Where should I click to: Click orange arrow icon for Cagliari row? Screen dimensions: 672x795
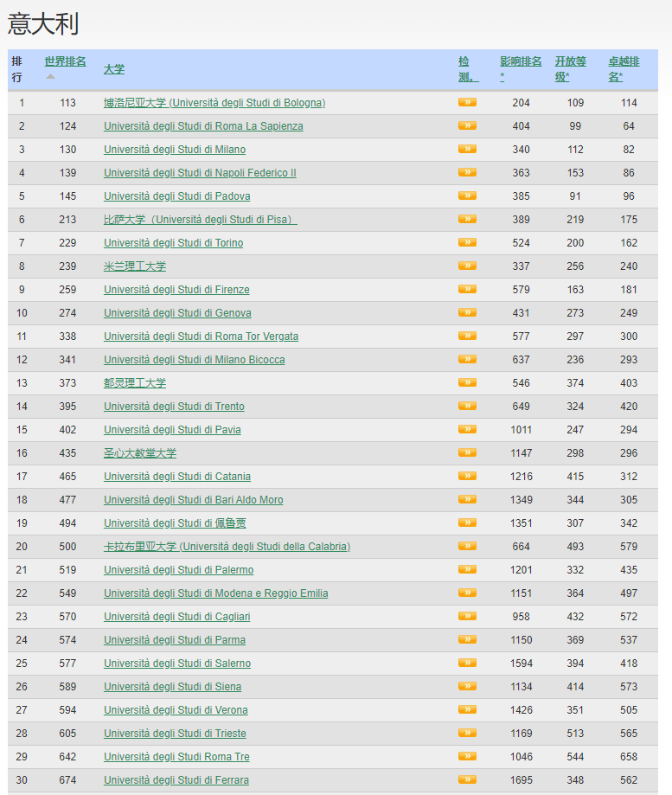point(467,616)
